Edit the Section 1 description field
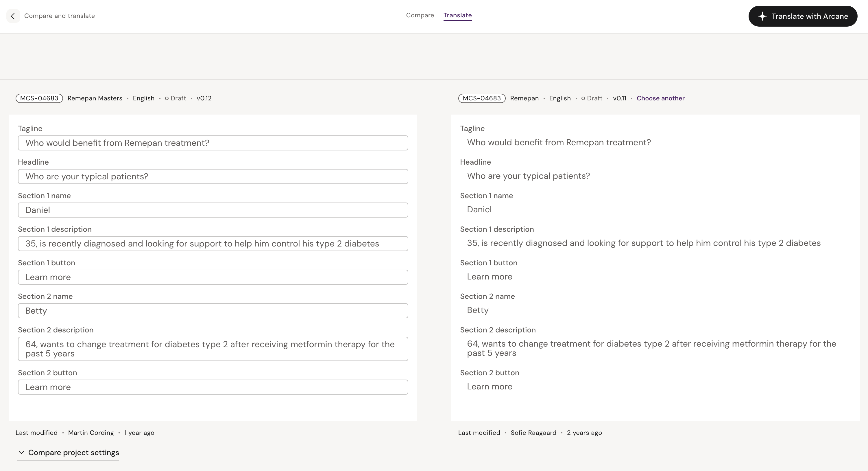The height and width of the screenshot is (471, 868). click(x=213, y=244)
